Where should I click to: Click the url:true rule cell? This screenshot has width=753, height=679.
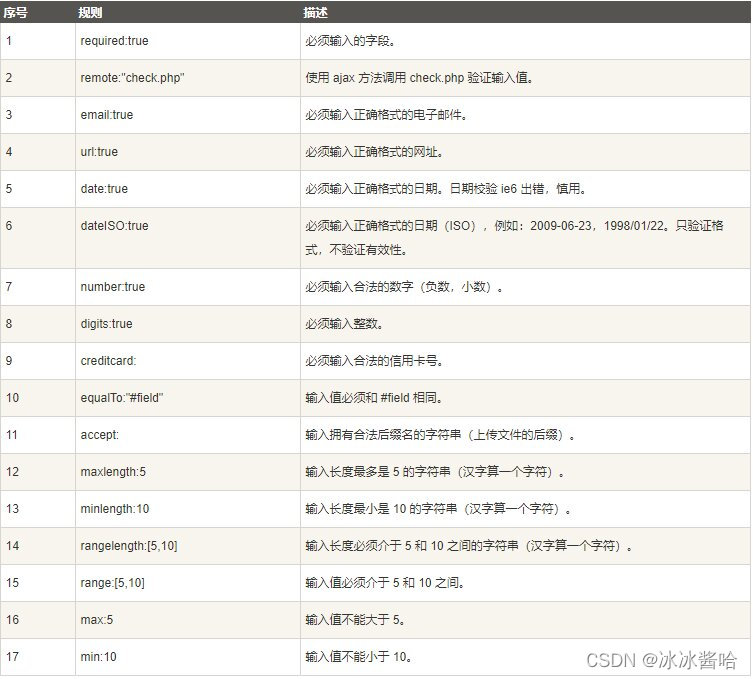(x=188, y=152)
